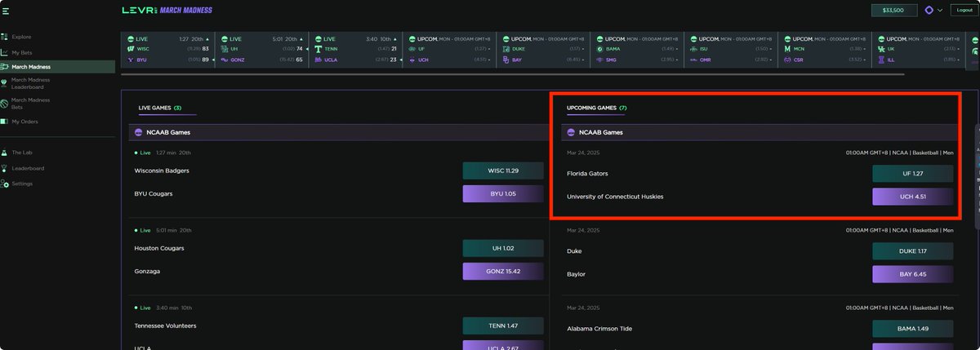Click the March Madness Leaderboard trophy icon
The height and width of the screenshot is (350, 980).
click(5, 83)
